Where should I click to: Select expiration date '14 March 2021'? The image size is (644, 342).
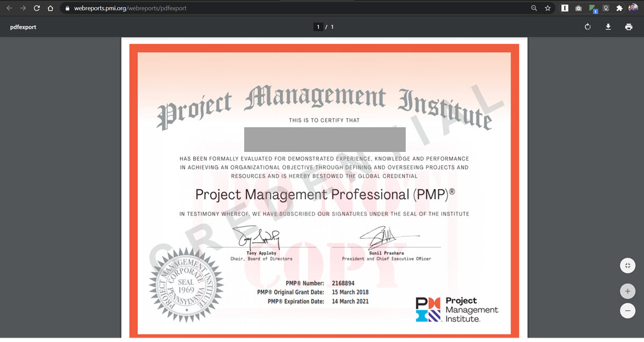coord(350,301)
